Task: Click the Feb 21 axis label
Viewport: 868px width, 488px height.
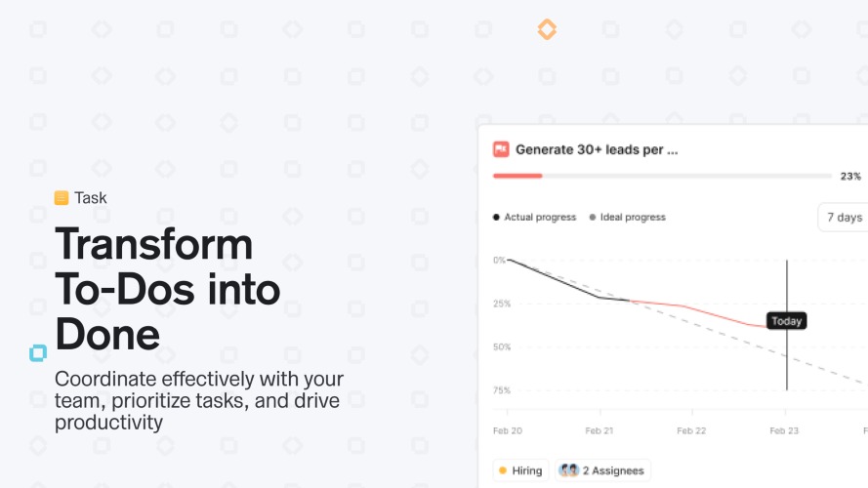Action: pyautogui.click(x=599, y=430)
